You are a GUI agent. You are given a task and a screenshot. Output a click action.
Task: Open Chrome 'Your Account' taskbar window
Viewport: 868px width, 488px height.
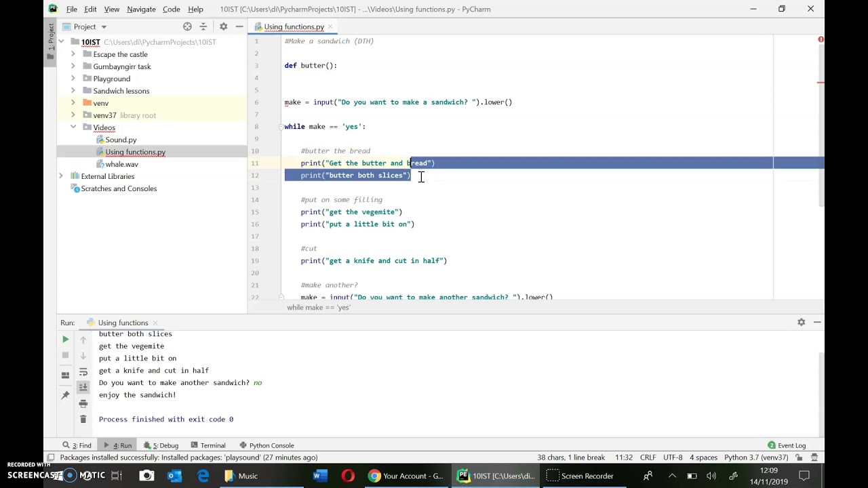(406, 476)
